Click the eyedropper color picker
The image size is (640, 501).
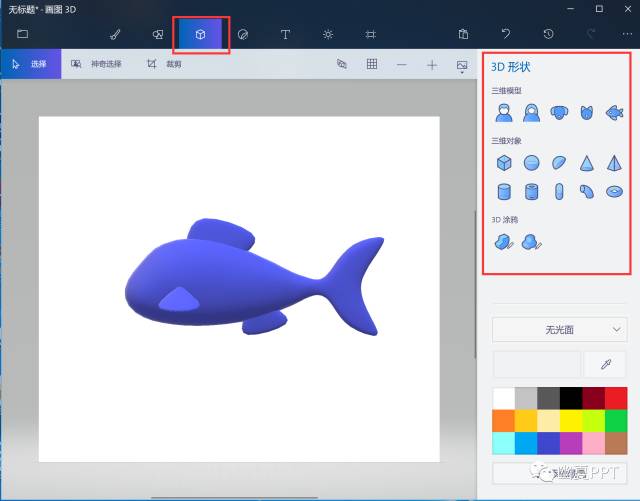click(604, 363)
